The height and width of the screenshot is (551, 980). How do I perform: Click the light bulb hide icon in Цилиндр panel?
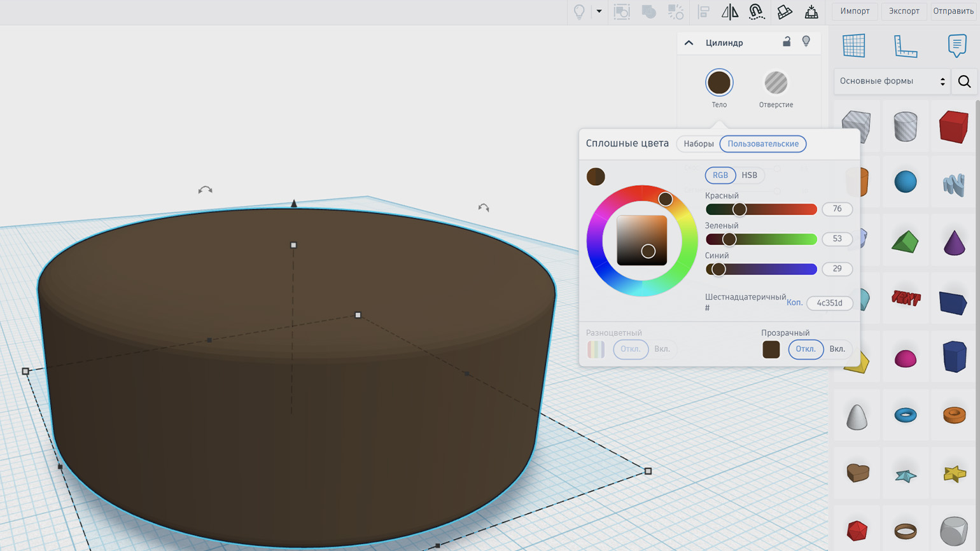[x=806, y=42]
